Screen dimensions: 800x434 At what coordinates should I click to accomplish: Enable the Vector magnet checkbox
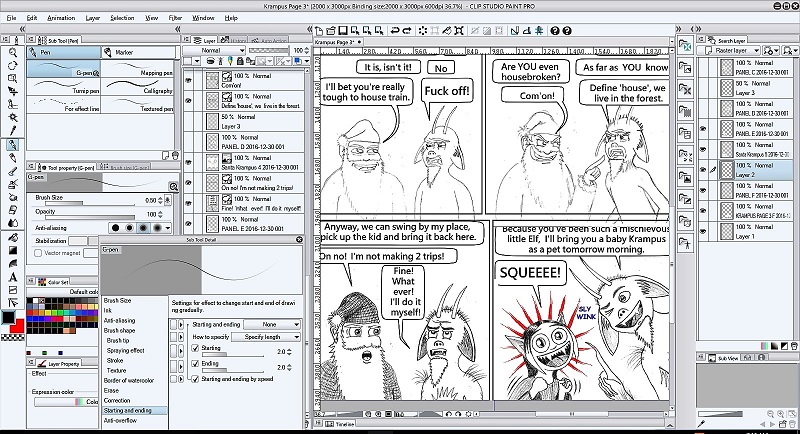click(x=38, y=252)
